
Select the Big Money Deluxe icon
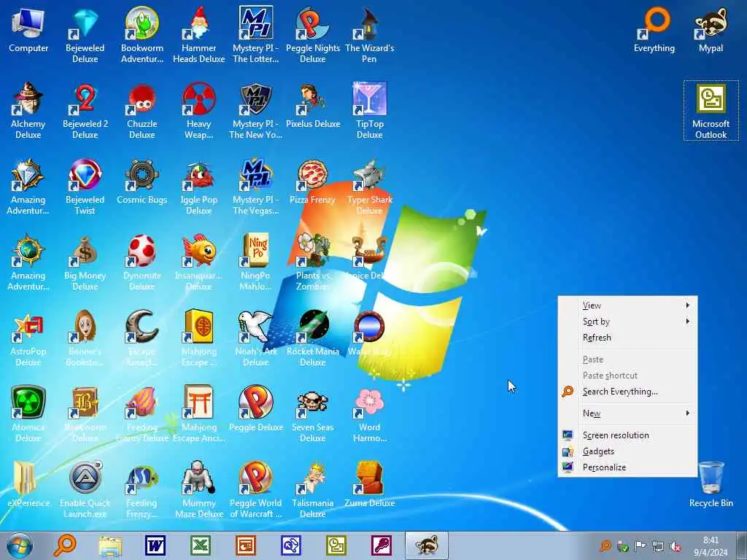coord(85,262)
